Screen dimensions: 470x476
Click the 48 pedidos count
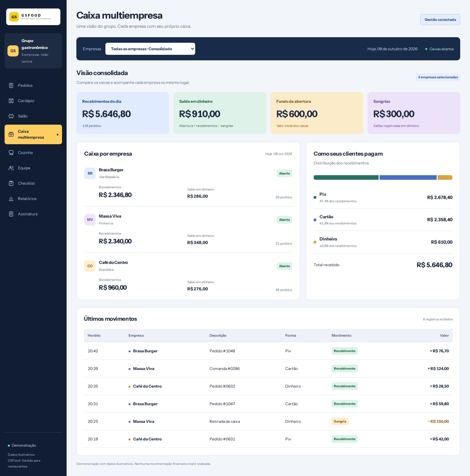284,290
